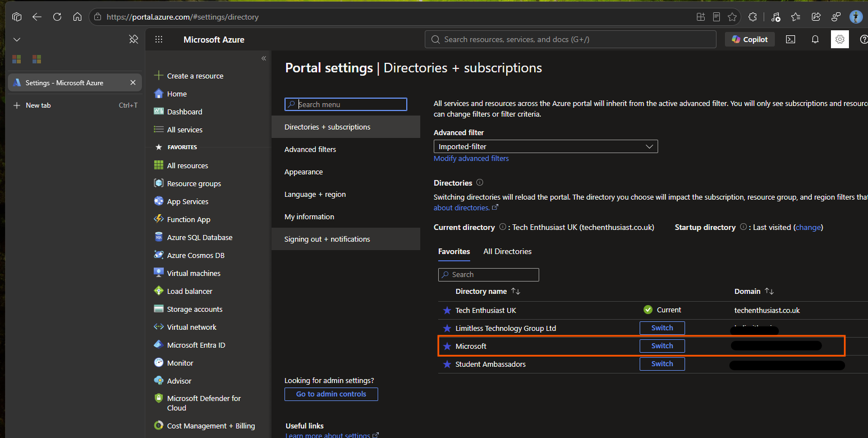868x438 pixels.
Task: Open Storage accounts favorite
Action: tap(188, 309)
